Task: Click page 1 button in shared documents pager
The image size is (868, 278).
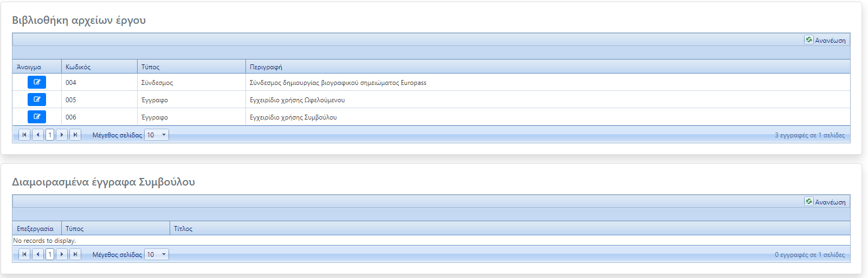Action: pyautogui.click(x=50, y=254)
